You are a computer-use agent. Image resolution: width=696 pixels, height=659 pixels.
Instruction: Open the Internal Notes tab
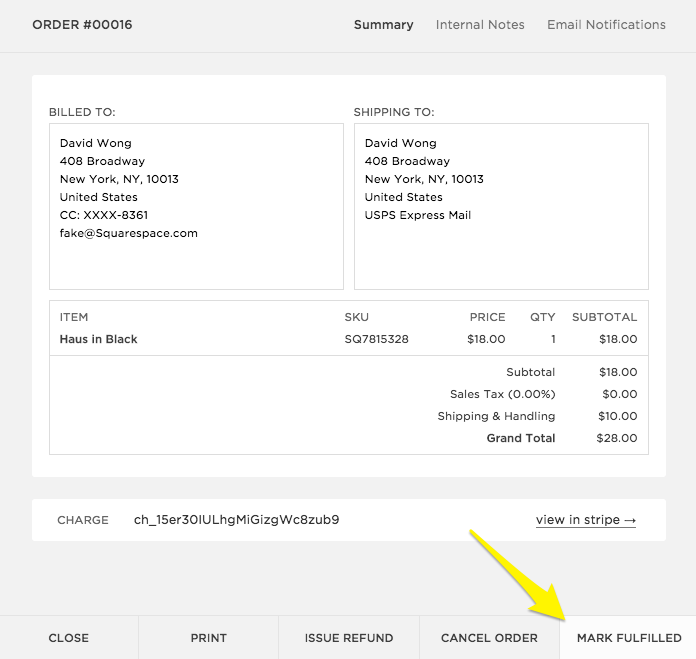tap(480, 24)
